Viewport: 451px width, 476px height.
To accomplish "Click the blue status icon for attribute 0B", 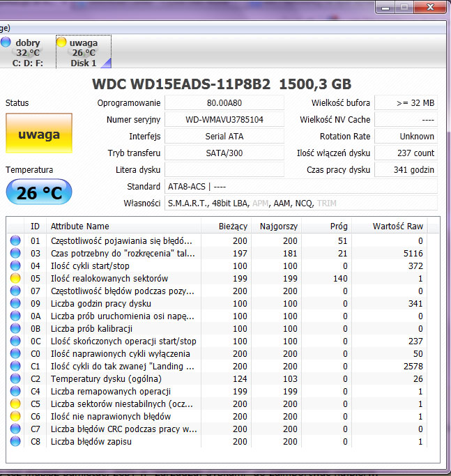I will coord(15,328).
